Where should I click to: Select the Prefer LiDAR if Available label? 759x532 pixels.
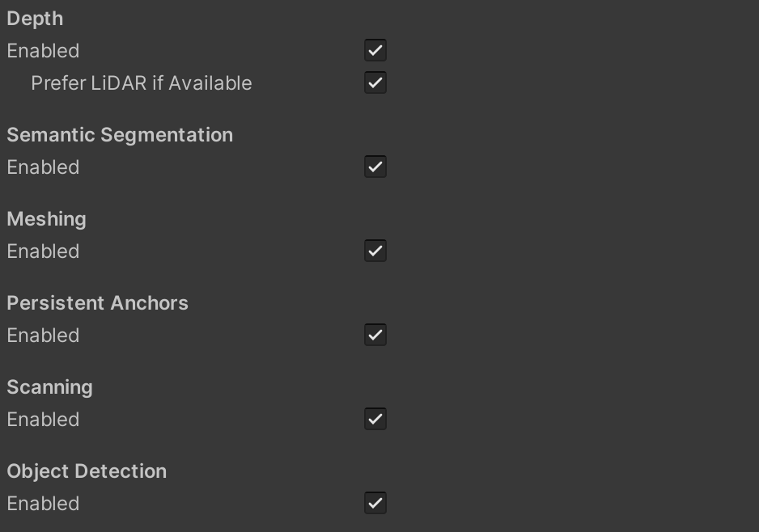(139, 82)
